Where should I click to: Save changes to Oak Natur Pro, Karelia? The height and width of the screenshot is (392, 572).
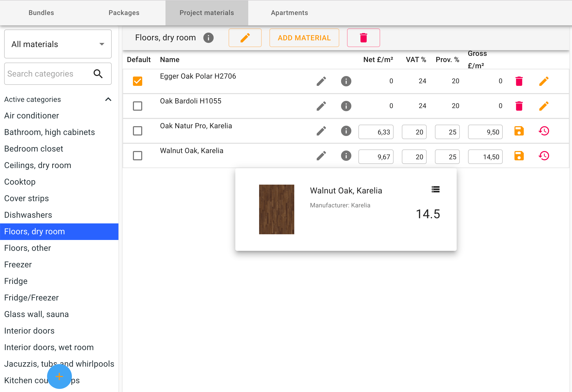[519, 131]
